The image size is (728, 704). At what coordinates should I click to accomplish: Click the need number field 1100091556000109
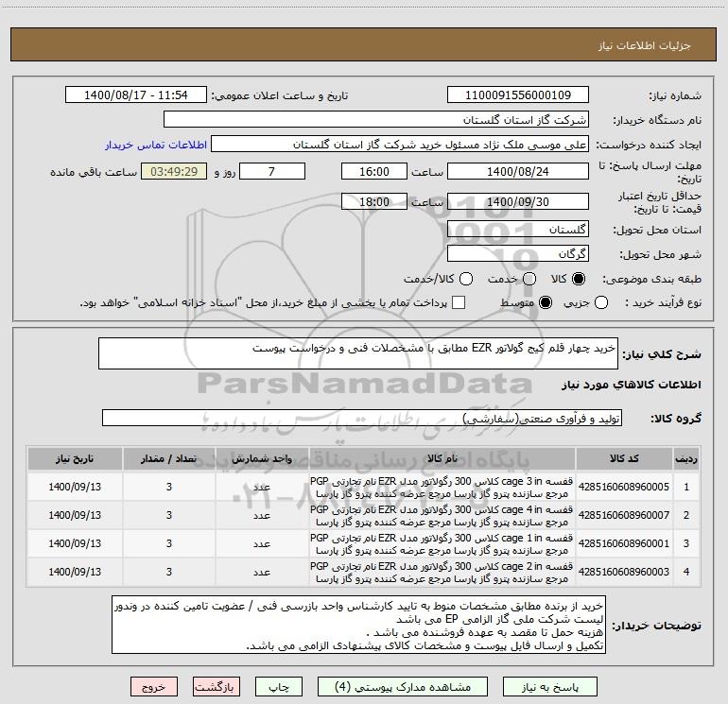coord(518,94)
